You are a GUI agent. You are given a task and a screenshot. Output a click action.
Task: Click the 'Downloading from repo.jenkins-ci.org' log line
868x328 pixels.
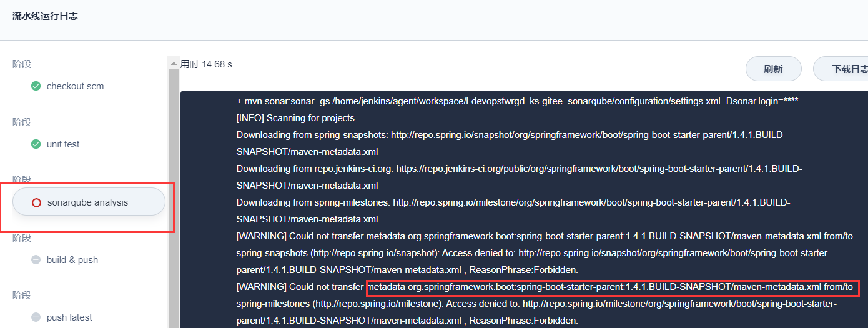click(x=519, y=177)
